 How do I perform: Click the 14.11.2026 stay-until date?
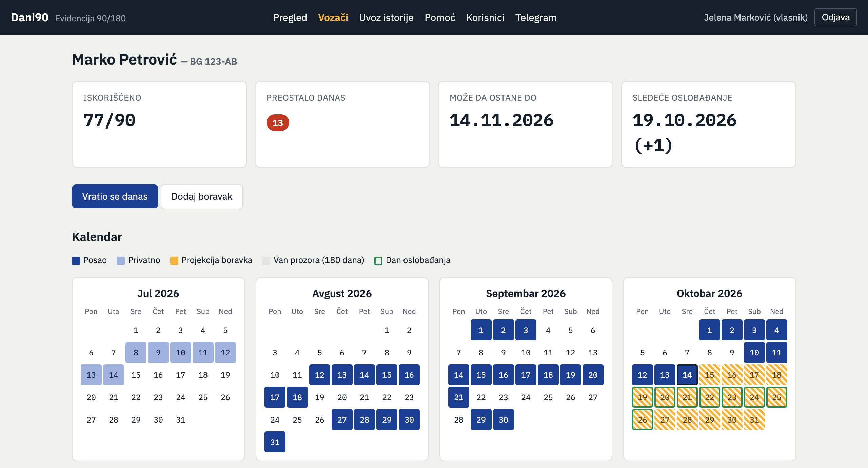point(501,120)
